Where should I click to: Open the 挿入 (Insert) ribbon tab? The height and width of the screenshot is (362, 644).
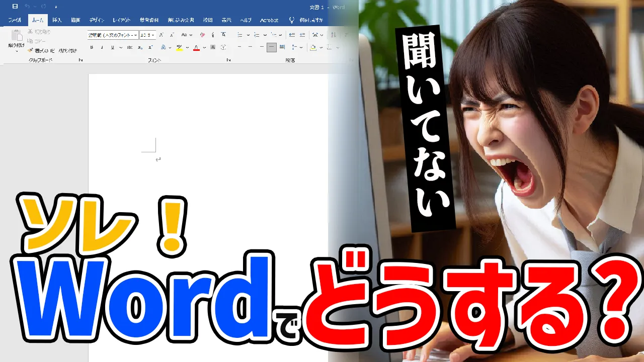point(57,20)
